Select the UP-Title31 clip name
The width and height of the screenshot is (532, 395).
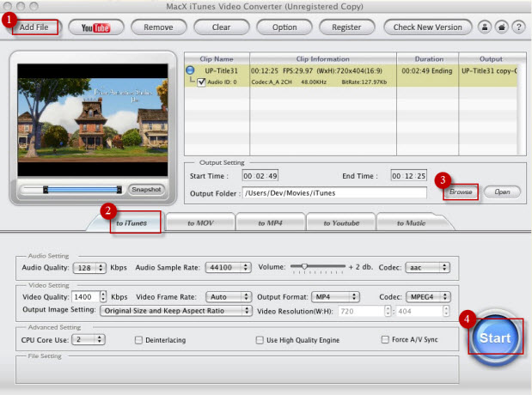(x=221, y=70)
